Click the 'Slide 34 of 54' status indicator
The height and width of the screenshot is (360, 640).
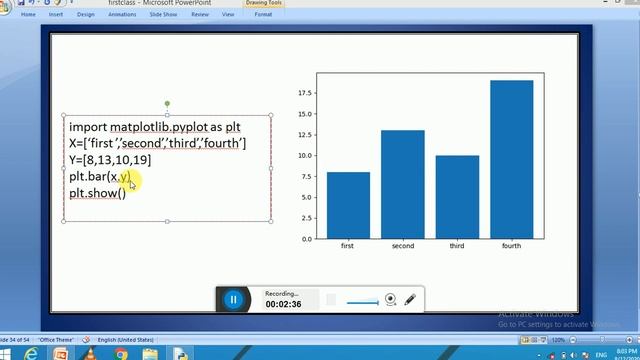(15, 340)
